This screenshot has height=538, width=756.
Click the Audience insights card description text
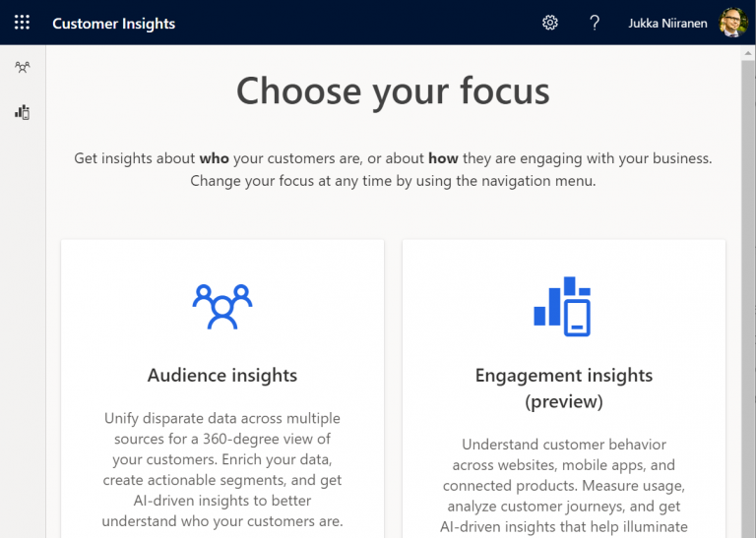click(222, 469)
